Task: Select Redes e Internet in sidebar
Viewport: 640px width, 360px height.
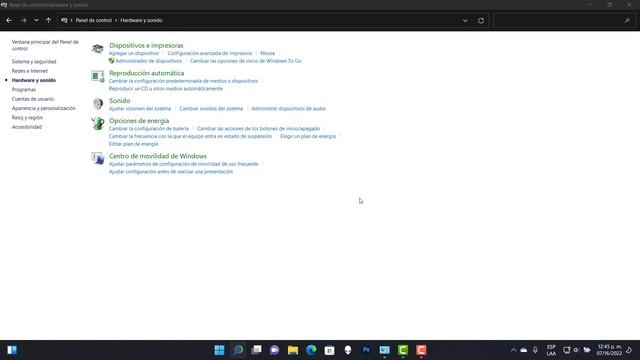Action: [x=30, y=71]
